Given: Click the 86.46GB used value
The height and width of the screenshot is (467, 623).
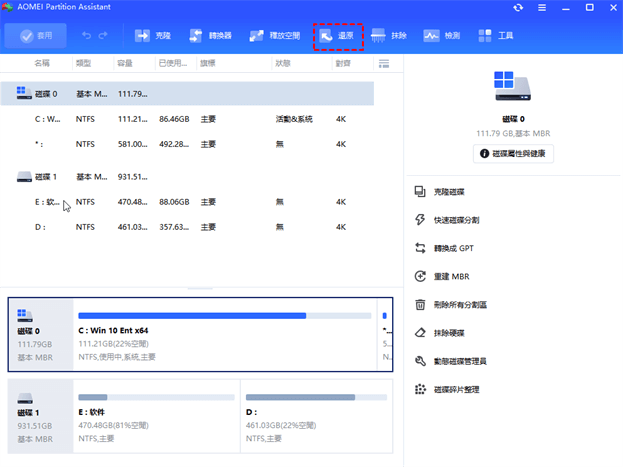Looking at the screenshot, I should coord(174,119).
